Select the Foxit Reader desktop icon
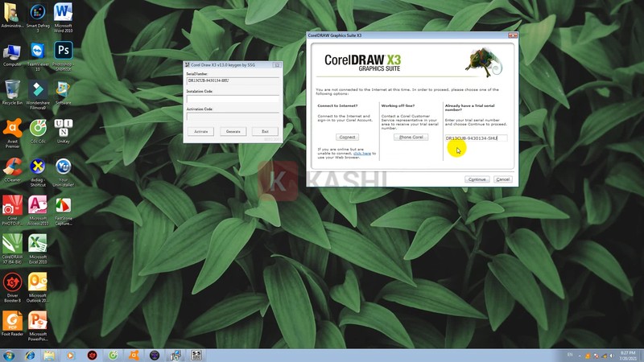Viewport: 644px width, 362px height. (12, 323)
